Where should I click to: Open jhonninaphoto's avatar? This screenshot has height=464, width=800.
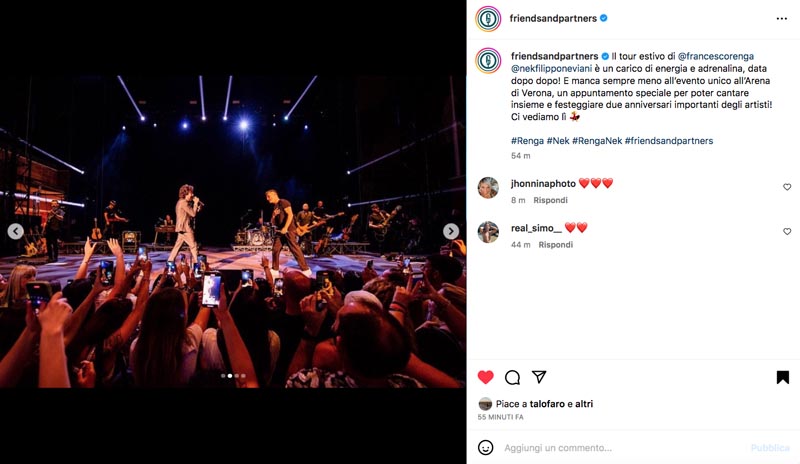(x=488, y=188)
